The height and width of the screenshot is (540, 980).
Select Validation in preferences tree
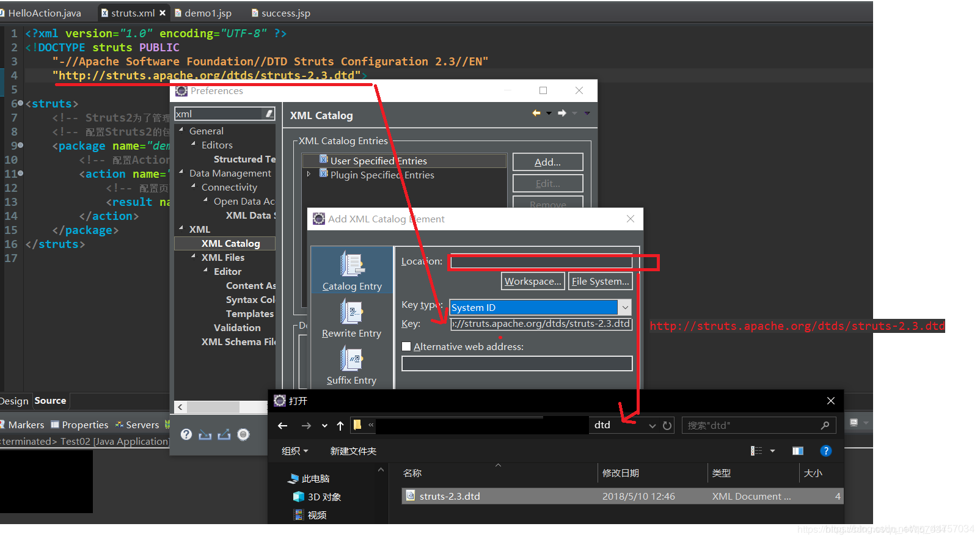point(237,327)
